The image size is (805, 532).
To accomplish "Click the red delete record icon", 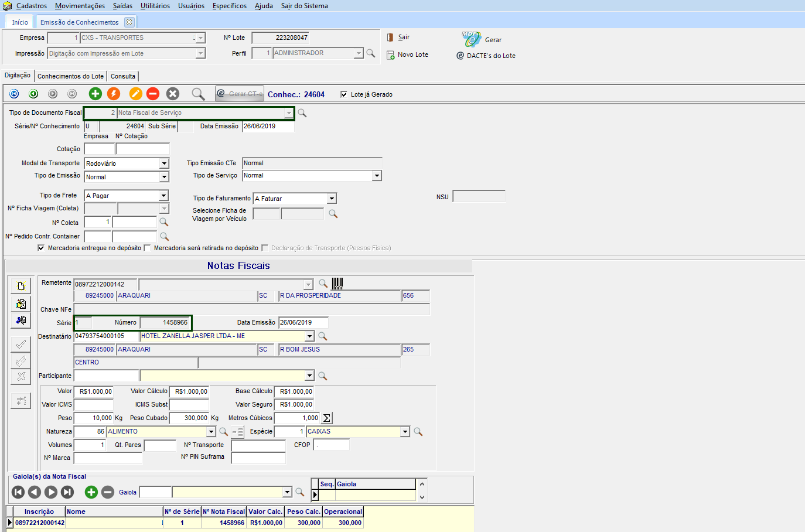I will (153, 94).
